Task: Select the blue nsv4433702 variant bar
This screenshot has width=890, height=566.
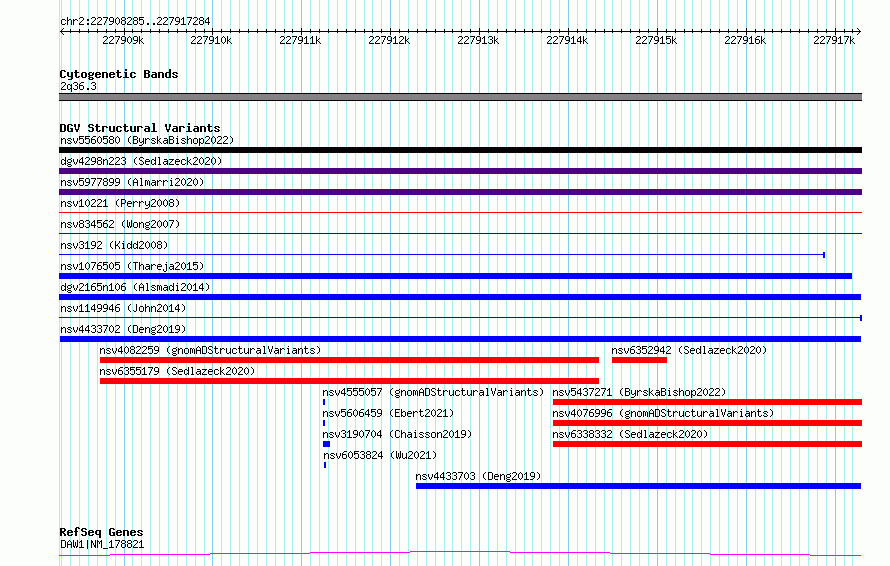Action: [x=460, y=339]
